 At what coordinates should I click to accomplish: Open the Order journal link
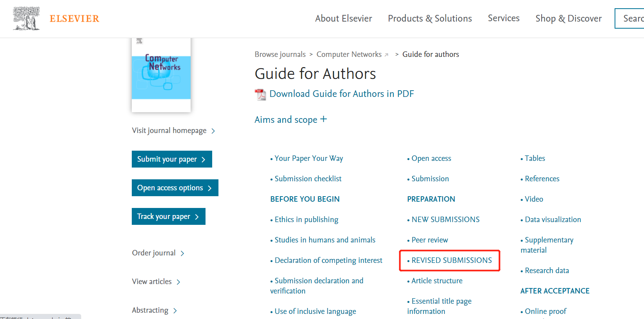pyautogui.click(x=154, y=253)
